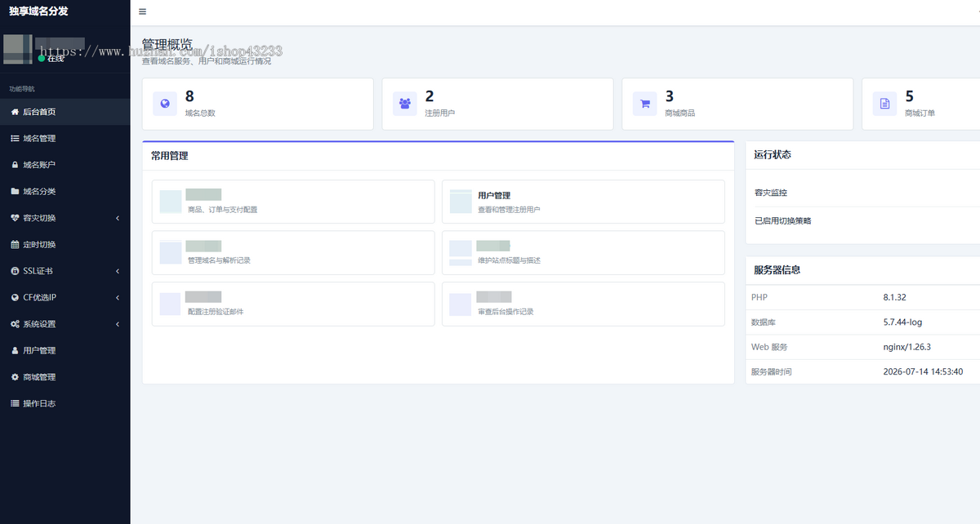Open card described 审查后台操作记录
This screenshot has height=524, width=980.
pos(583,304)
